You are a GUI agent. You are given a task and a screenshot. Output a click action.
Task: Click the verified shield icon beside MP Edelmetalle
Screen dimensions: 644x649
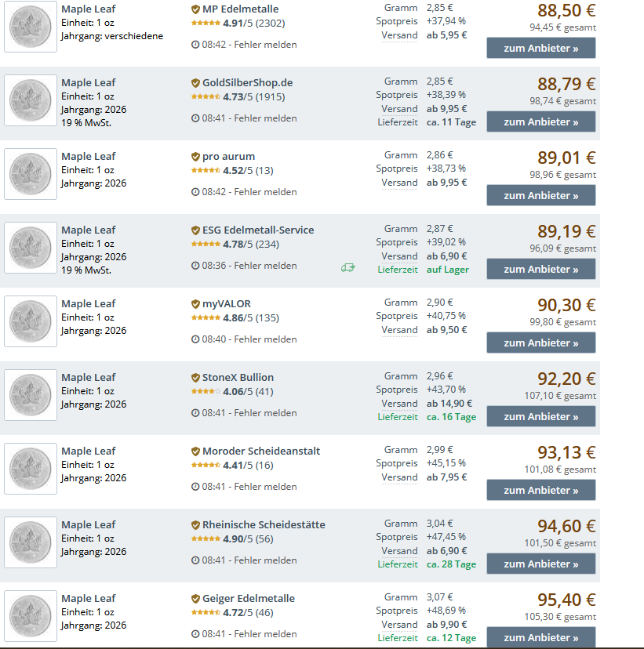pos(195,9)
